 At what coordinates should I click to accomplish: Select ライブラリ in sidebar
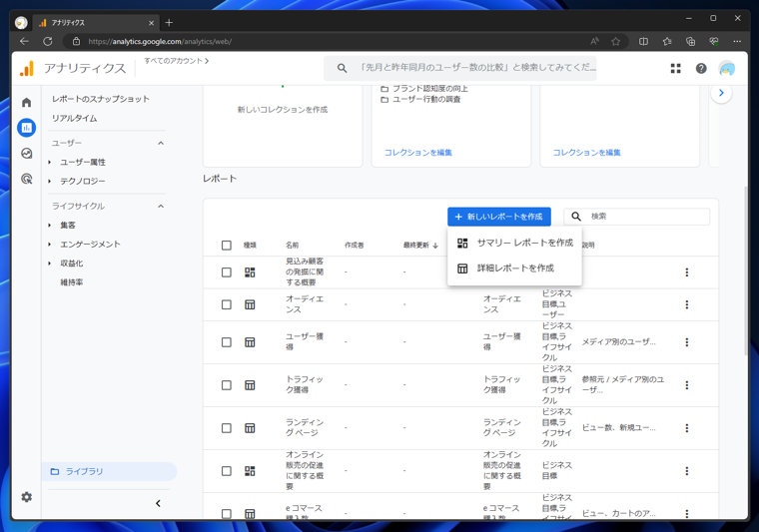109,471
